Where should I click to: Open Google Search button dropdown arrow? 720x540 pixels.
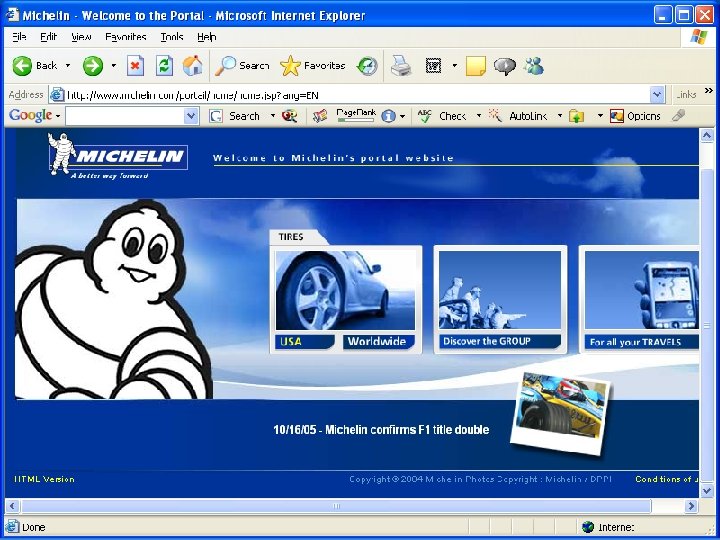click(272, 116)
